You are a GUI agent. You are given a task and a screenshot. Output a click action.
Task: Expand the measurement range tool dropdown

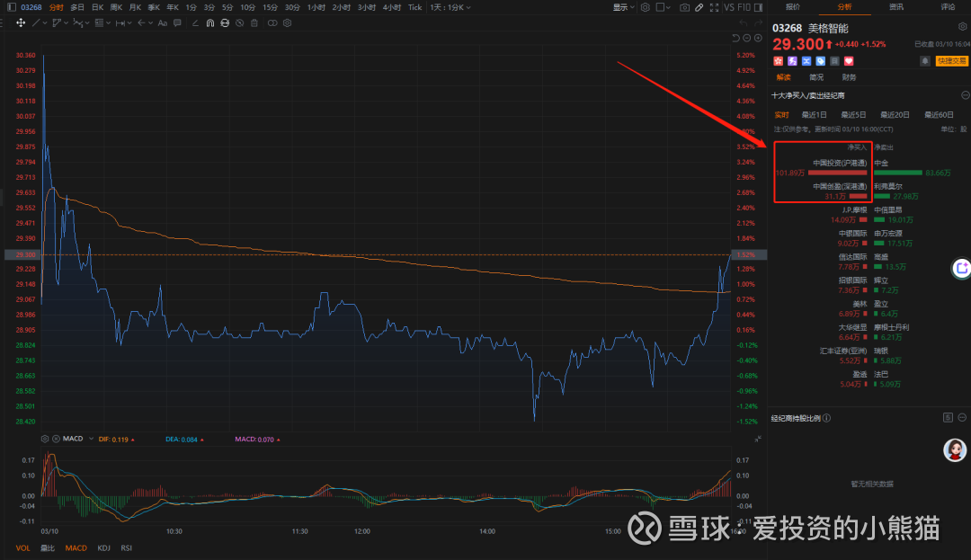pos(129,22)
